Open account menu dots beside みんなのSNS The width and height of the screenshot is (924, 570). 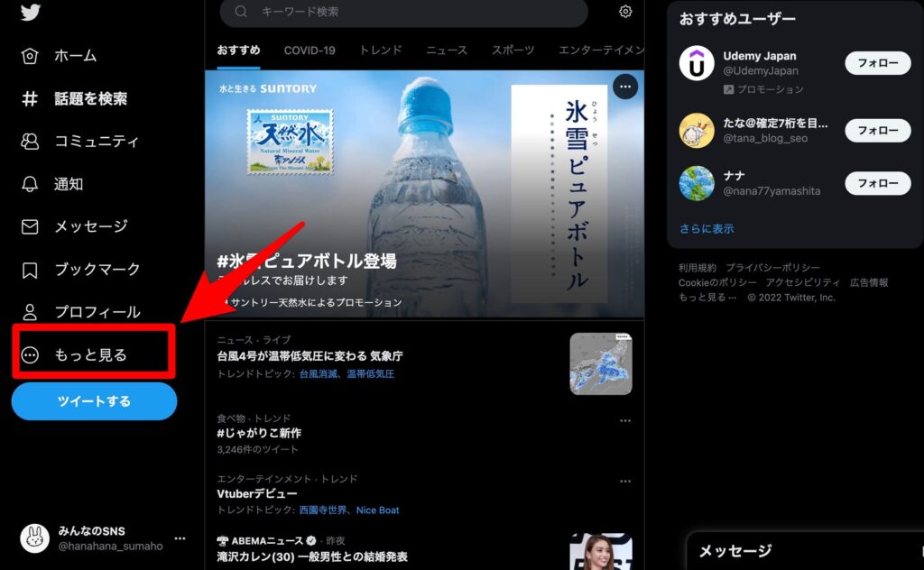click(x=180, y=538)
